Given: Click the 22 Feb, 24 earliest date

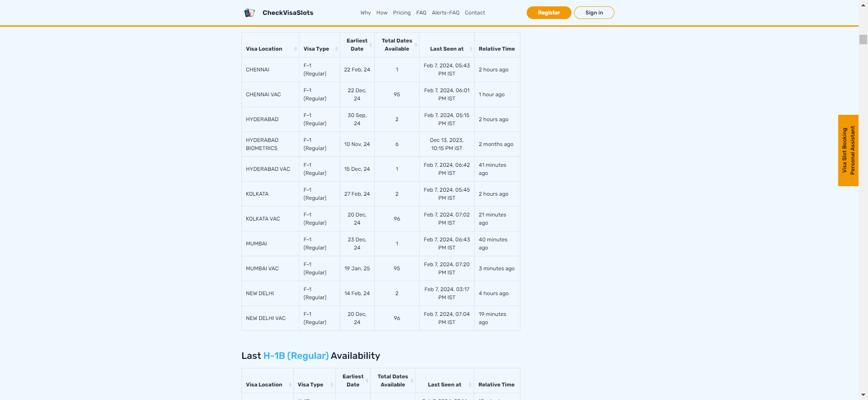Looking at the screenshot, I should click(x=357, y=70).
